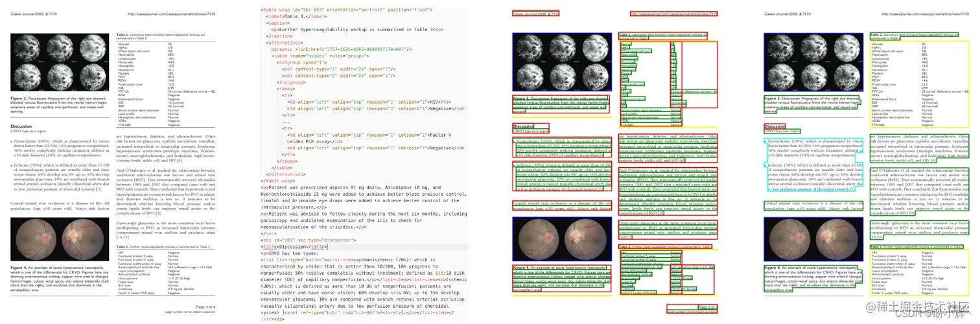Screen dimensions: 980x324
Task: Select the XML label line reading Table 3.
Action: [296, 17]
